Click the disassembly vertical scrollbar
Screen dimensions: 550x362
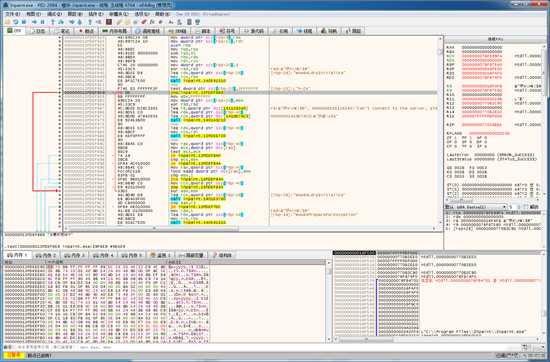(x=440, y=132)
